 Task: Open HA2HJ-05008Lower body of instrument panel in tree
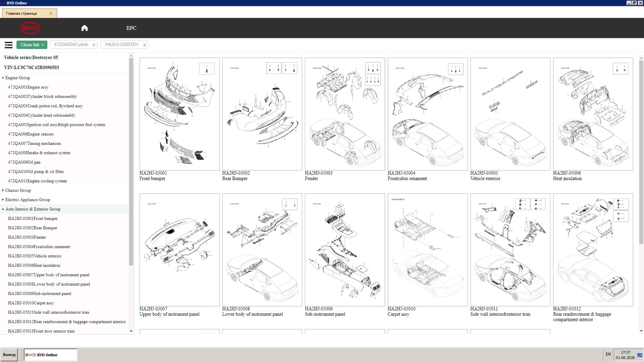point(49,284)
